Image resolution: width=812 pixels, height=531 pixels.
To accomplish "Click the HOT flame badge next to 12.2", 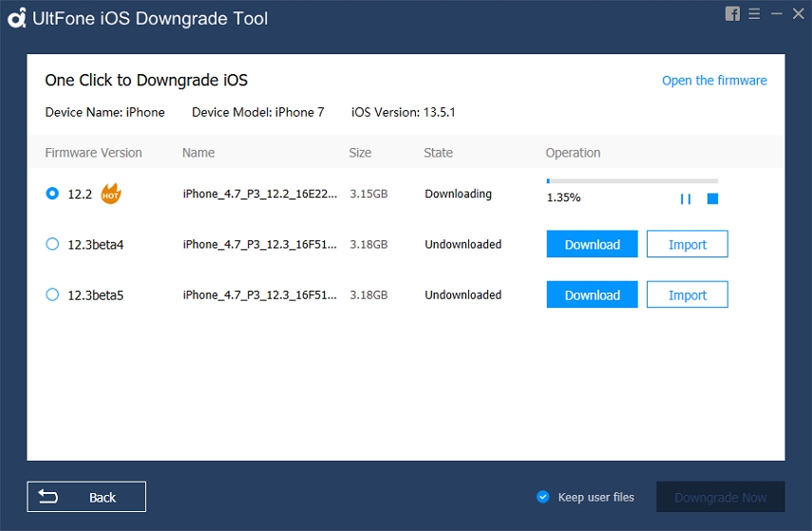I will click(110, 194).
